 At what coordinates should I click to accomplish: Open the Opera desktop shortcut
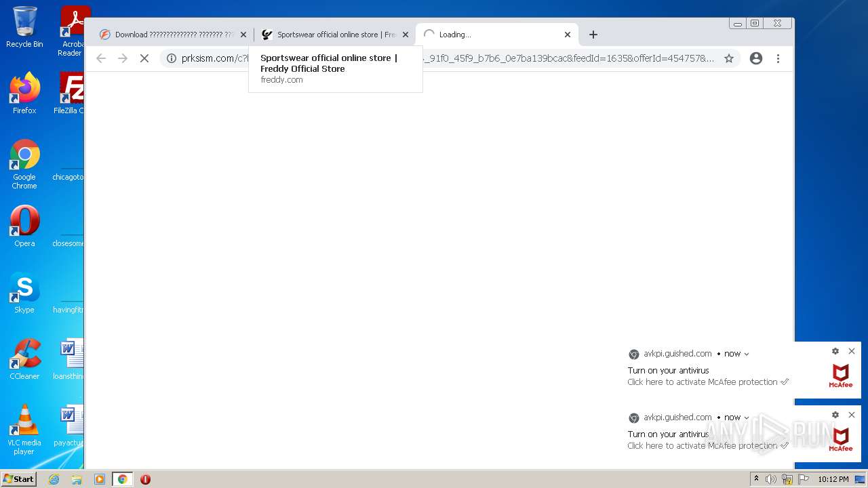tap(24, 226)
